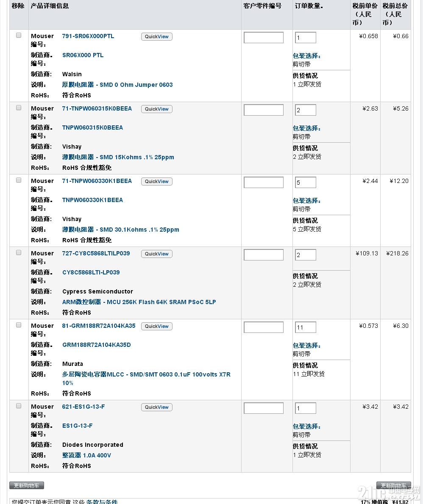The width and height of the screenshot is (423, 504).
Task: Open packaging option 包装选择 for Walsin jumper
Action: [306, 56]
